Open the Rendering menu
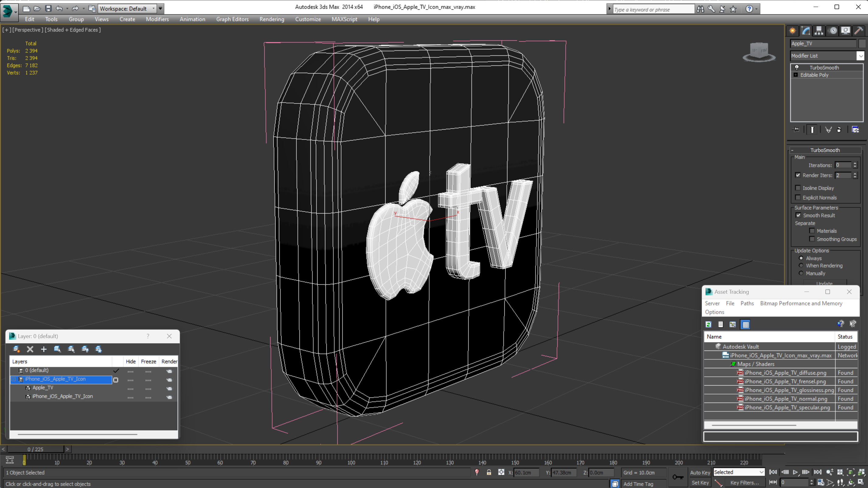Screen dimensions: 868x488 pyautogui.click(x=272, y=19)
